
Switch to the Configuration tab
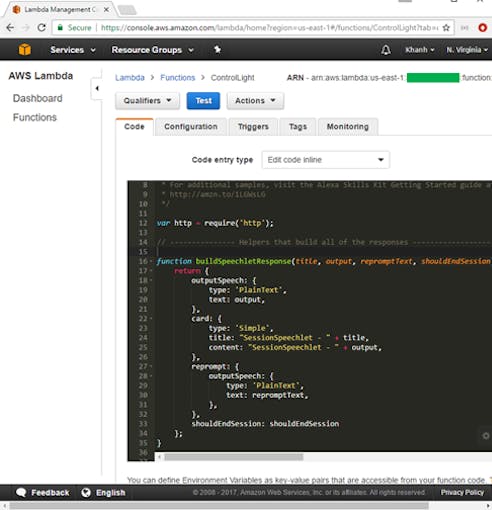point(191,127)
